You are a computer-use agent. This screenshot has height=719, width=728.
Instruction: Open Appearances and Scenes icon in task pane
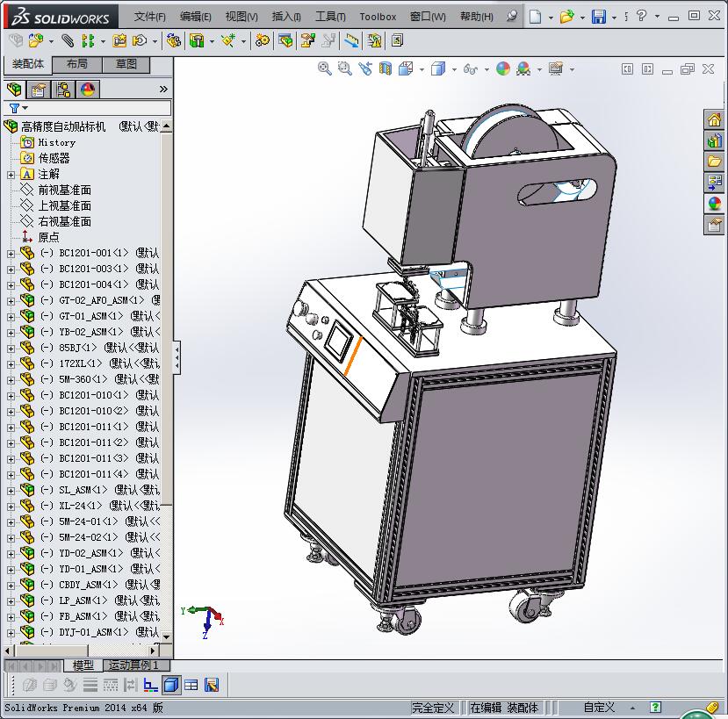[x=714, y=204]
